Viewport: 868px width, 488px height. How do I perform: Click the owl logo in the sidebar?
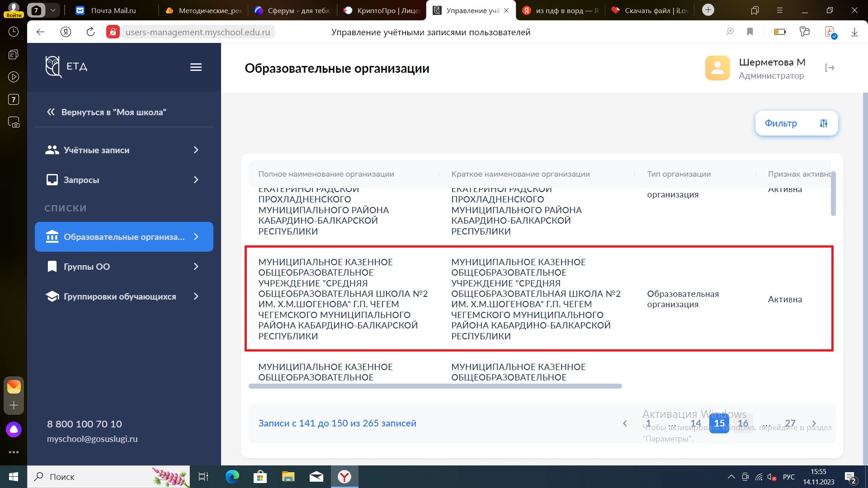click(53, 67)
